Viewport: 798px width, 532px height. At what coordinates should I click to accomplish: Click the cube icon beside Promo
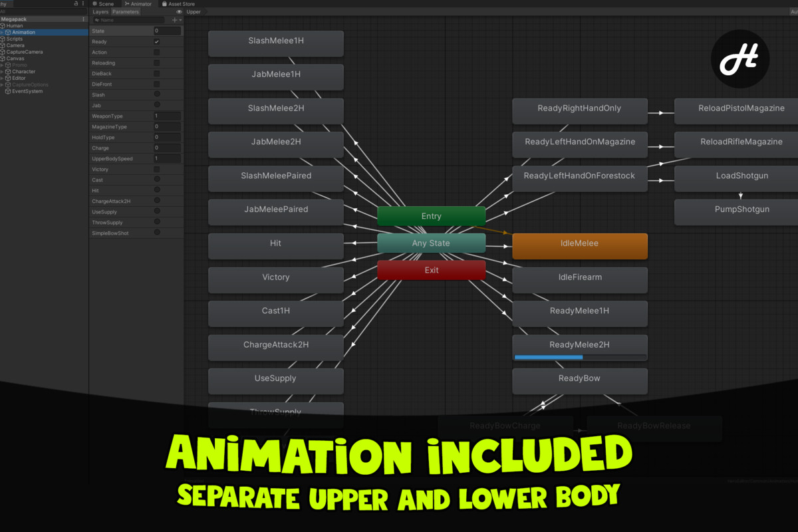point(9,65)
